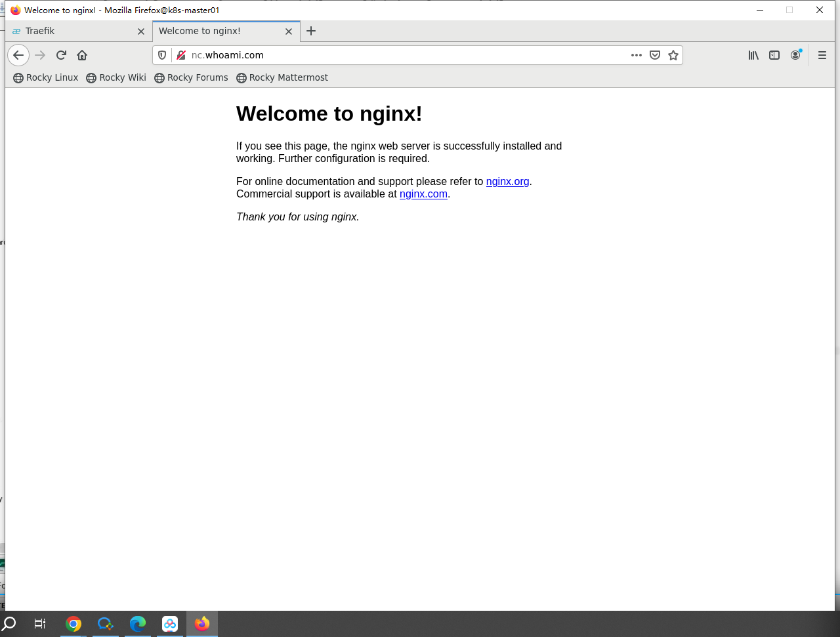The height and width of the screenshot is (637, 840).
Task: Select the Welcome to nginx! tab
Action: (226, 31)
